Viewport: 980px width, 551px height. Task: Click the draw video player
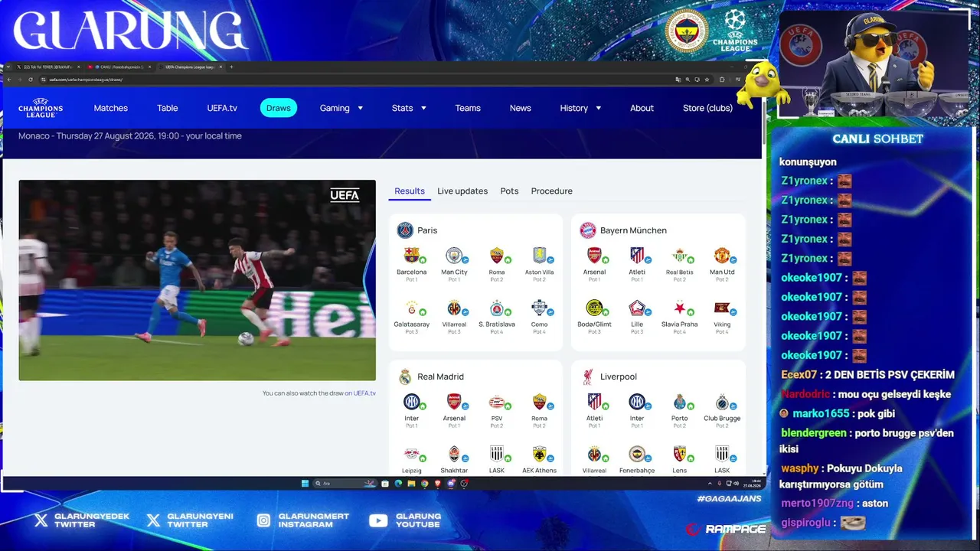click(x=198, y=280)
